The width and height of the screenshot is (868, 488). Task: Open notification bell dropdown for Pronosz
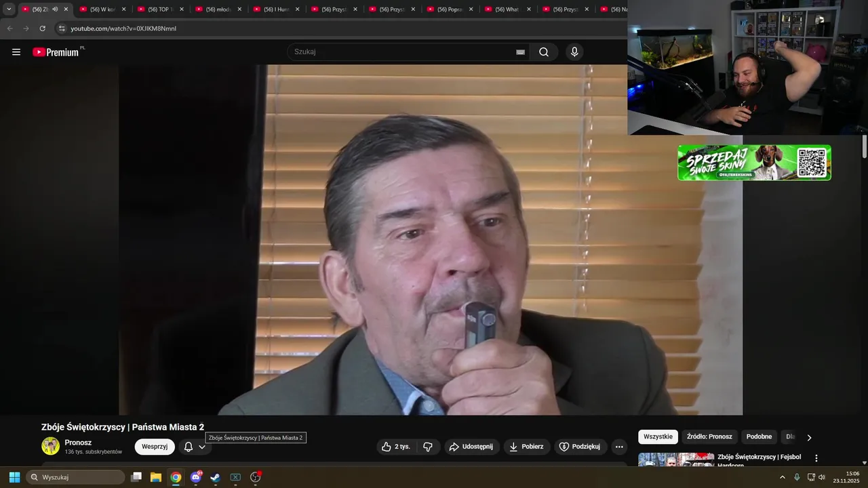tap(195, 447)
